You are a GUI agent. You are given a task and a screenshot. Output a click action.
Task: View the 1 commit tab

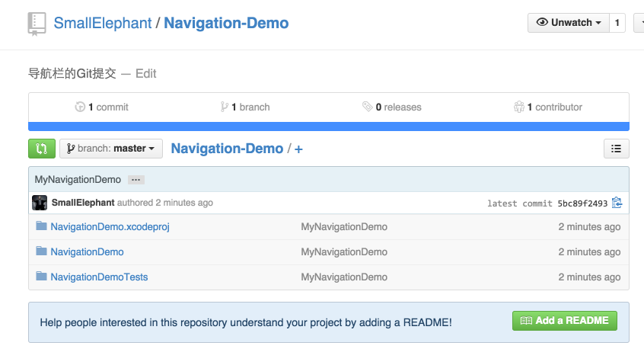click(x=102, y=107)
